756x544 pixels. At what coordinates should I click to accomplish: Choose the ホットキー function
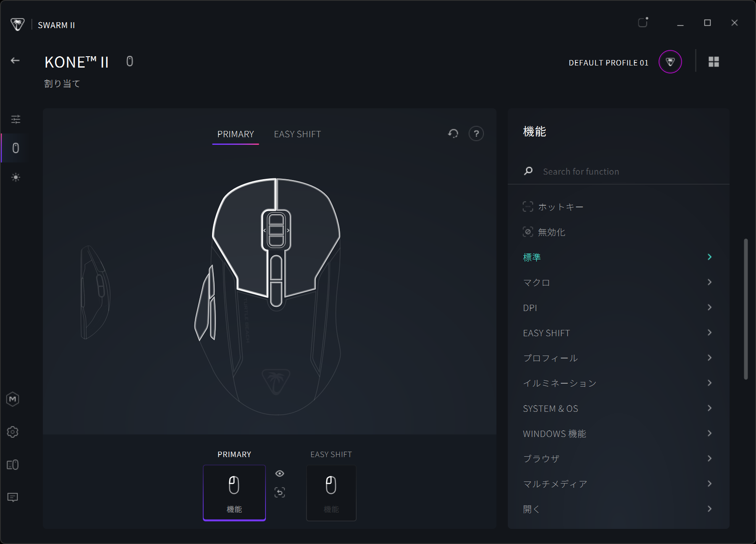coord(618,207)
